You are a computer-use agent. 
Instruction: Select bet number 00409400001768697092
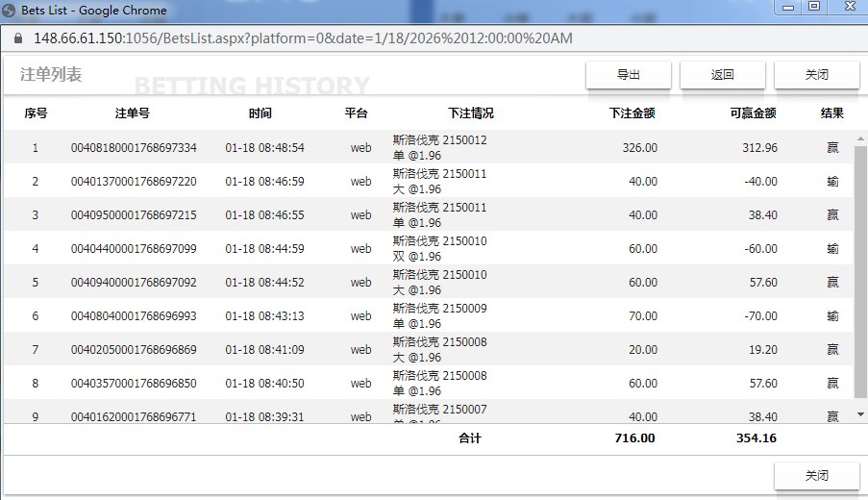134,283
